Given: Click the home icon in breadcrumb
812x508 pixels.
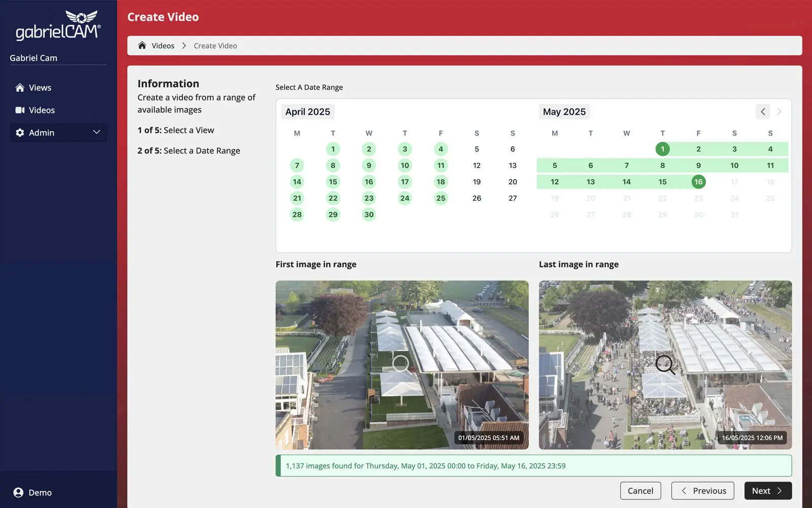Looking at the screenshot, I should tap(142, 46).
